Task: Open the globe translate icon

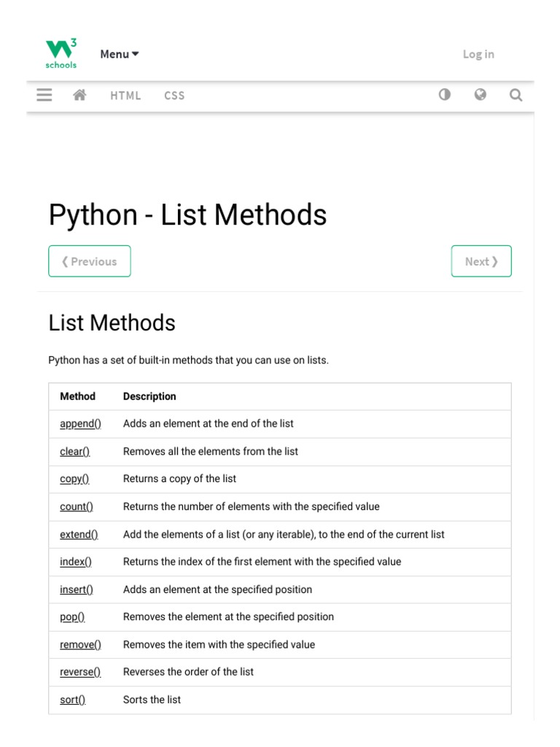Action: pos(480,95)
